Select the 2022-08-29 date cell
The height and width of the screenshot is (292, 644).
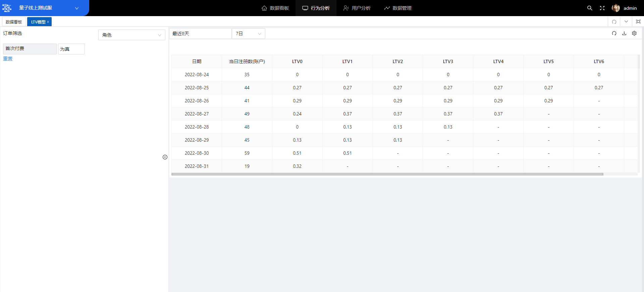[x=197, y=140]
